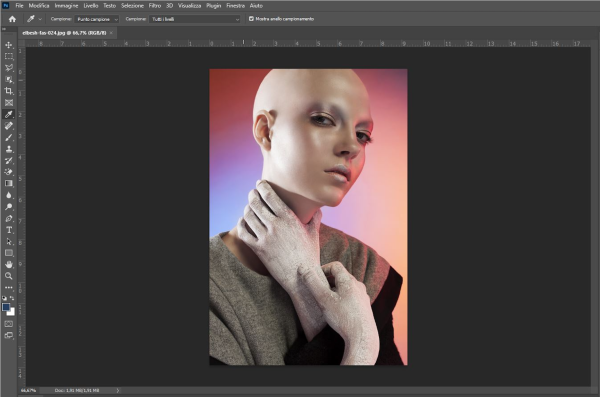Open the Edit Toolbar three-dots menu
This screenshot has width=600, height=397.
point(8,288)
